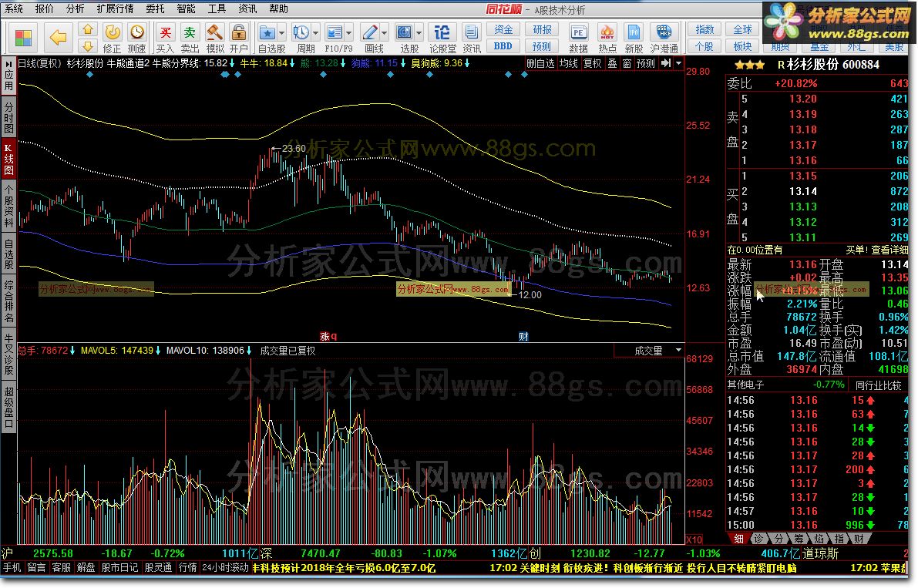The image size is (918, 588).
Task: Click the 财 marker on chart bottom
Action: pos(523,337)
